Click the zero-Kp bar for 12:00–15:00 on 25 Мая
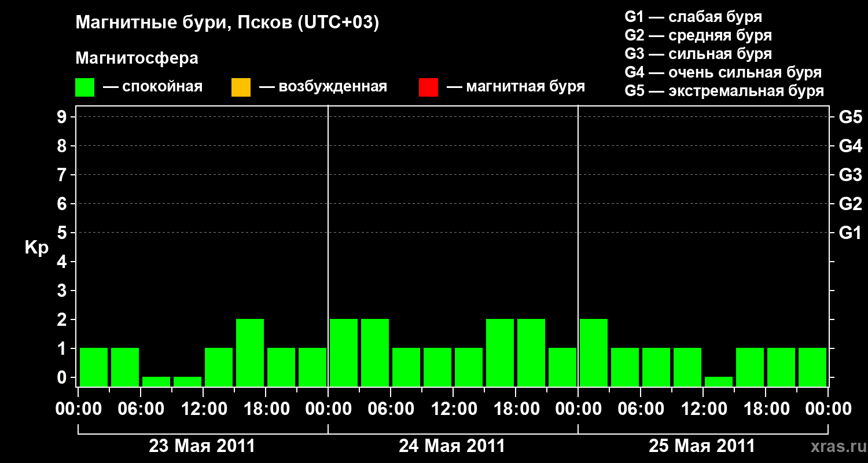Image resolution: width=868 pixels, height=463 pixels. tap(719, 381)
